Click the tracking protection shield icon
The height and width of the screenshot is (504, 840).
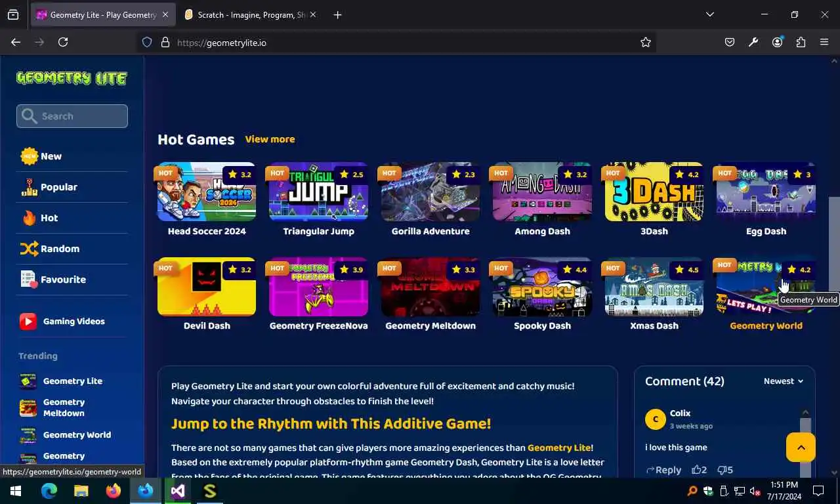click(147, 42)
